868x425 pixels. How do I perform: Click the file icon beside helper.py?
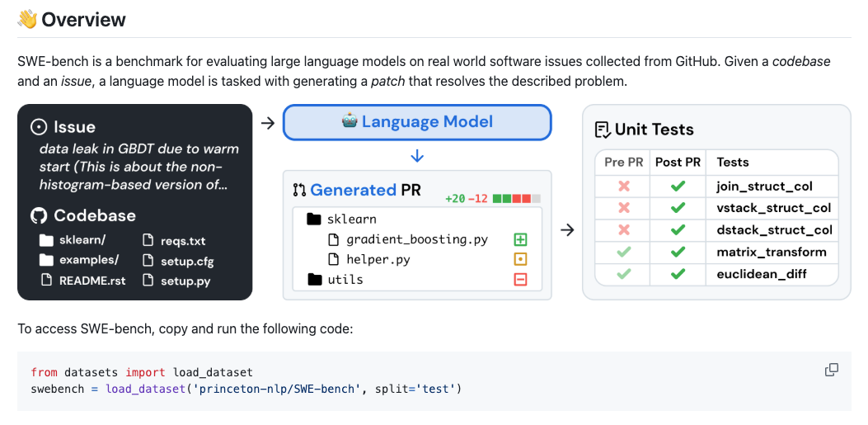point(333,259)
